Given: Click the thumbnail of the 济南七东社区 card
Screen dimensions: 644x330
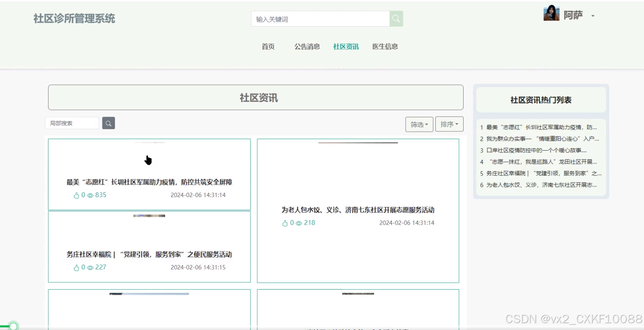Looking at the screenshot, I should (358, 143).
